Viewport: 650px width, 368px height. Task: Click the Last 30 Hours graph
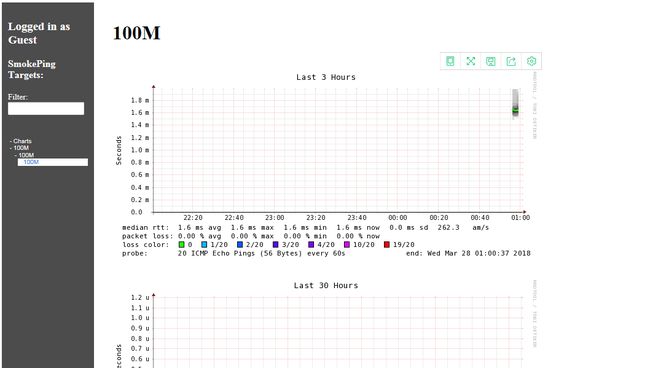(x=326, y=324)
